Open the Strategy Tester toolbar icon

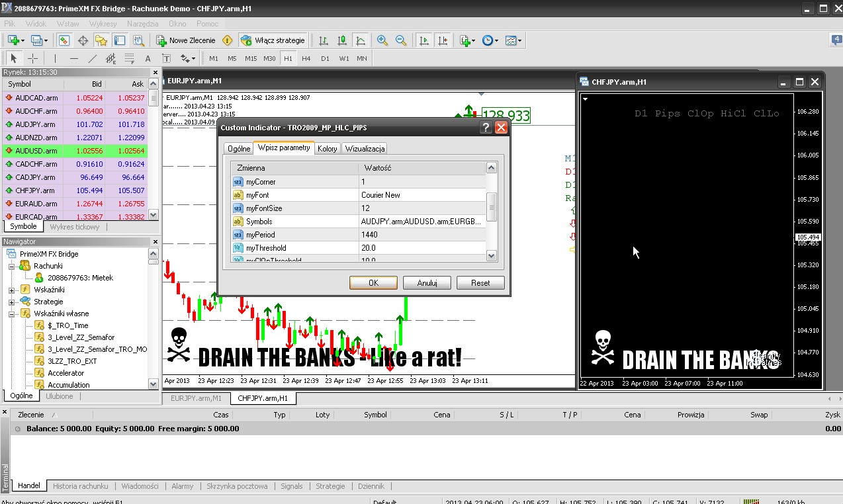click(x=138, y=40)
